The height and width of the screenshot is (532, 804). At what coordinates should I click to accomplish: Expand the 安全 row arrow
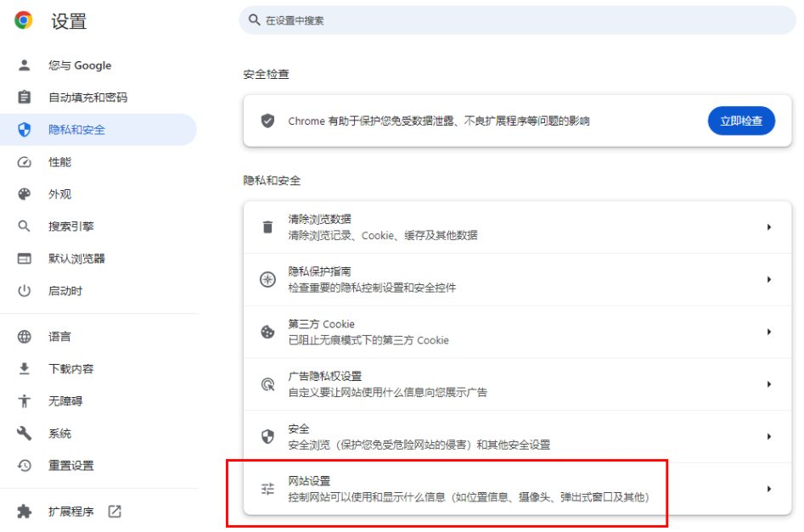pyautogui.click(x=768, y=436)
